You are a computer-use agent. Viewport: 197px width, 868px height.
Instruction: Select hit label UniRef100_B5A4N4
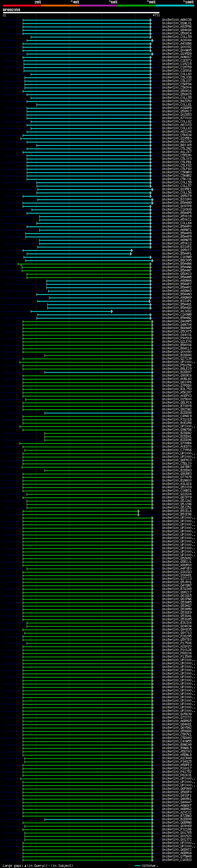click(x=177, y=264)
